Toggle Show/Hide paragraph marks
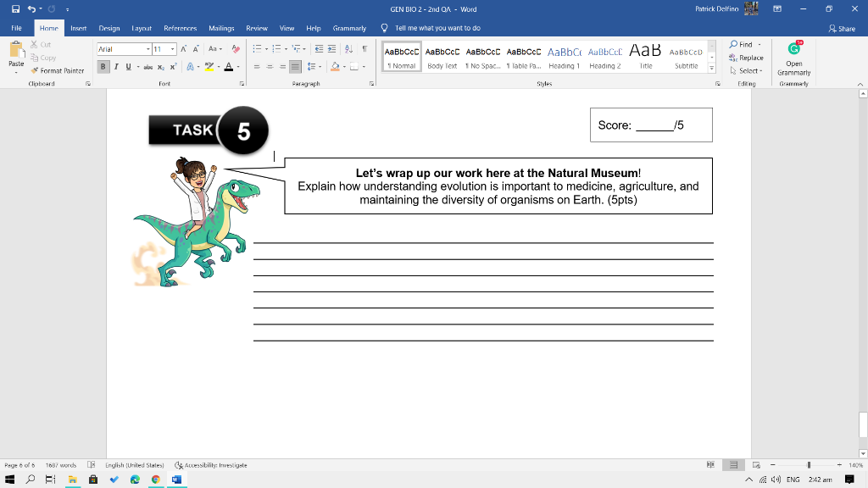Screen dimensions: 868x488 point(364,49)
